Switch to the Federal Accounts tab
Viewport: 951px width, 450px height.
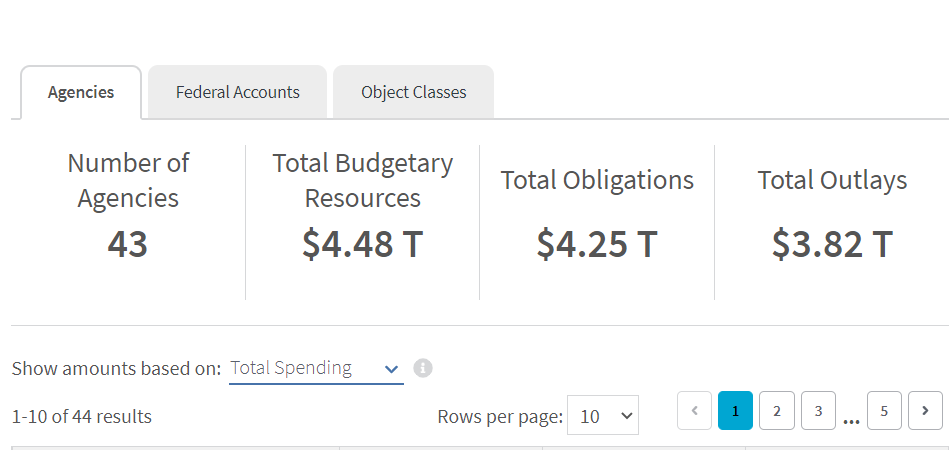pos(238,92)
